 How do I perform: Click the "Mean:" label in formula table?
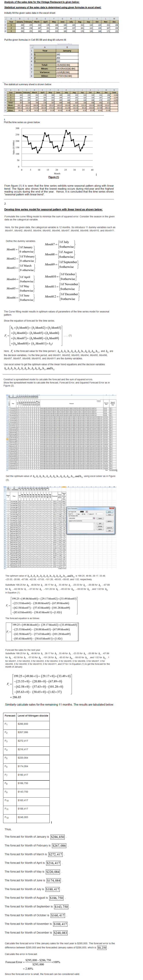click(45, 69)
